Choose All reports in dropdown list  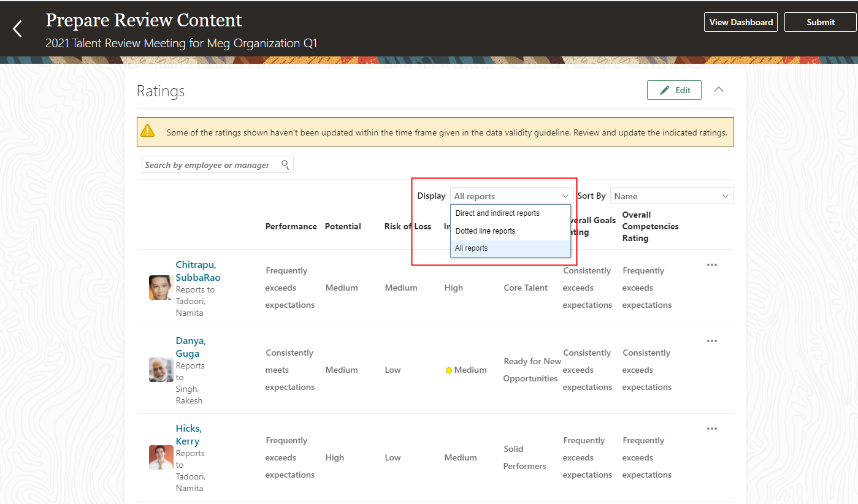(x=510, y=248)
